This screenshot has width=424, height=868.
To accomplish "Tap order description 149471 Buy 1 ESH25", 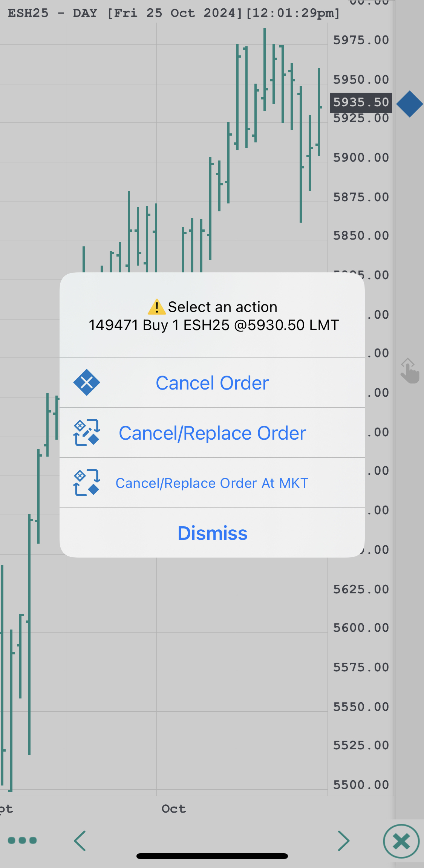I will click(x=214, y=325).
